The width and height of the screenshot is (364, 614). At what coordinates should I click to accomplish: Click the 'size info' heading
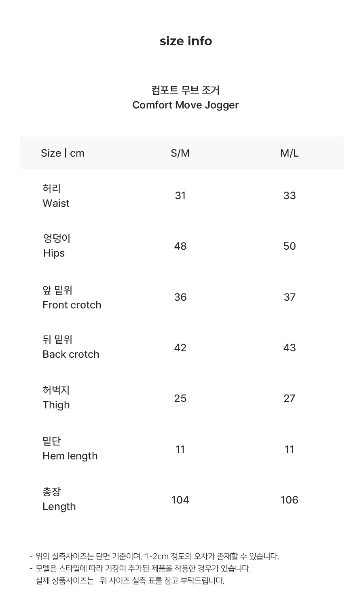[186, 41]
